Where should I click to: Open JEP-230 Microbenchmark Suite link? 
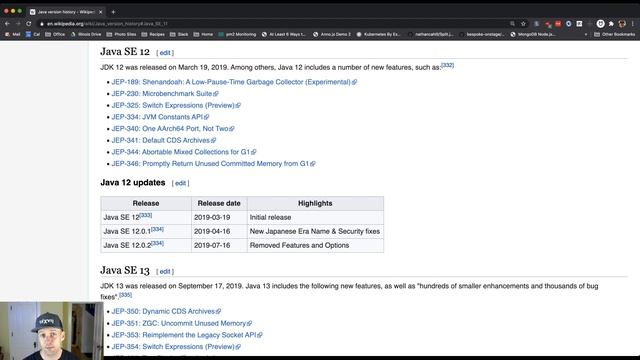(165, 93)
